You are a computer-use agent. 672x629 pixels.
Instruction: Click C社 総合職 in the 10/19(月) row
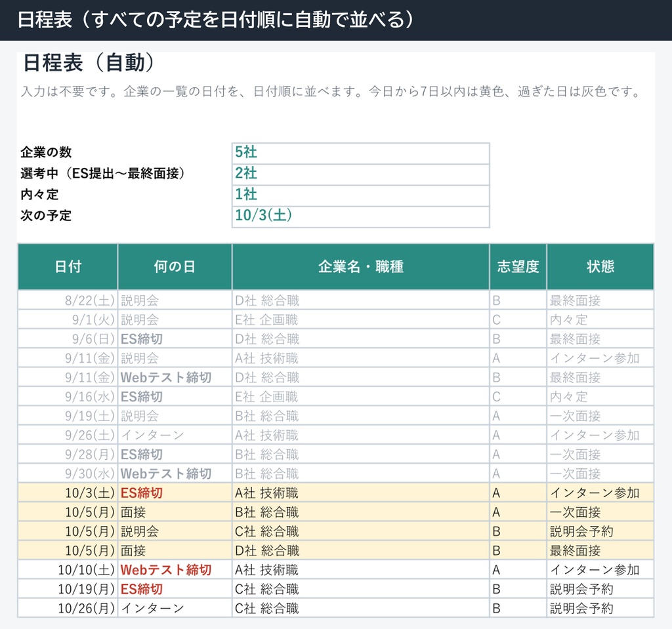[266, 589]
